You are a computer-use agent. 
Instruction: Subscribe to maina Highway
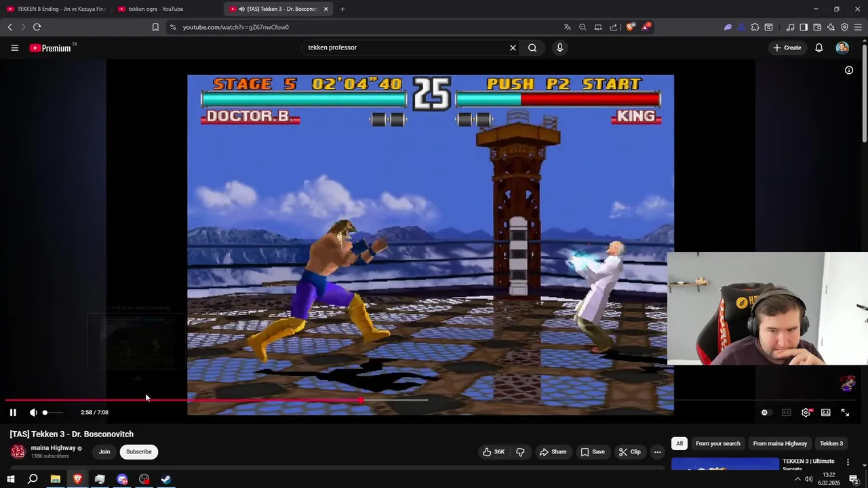(x=139, y=451)
